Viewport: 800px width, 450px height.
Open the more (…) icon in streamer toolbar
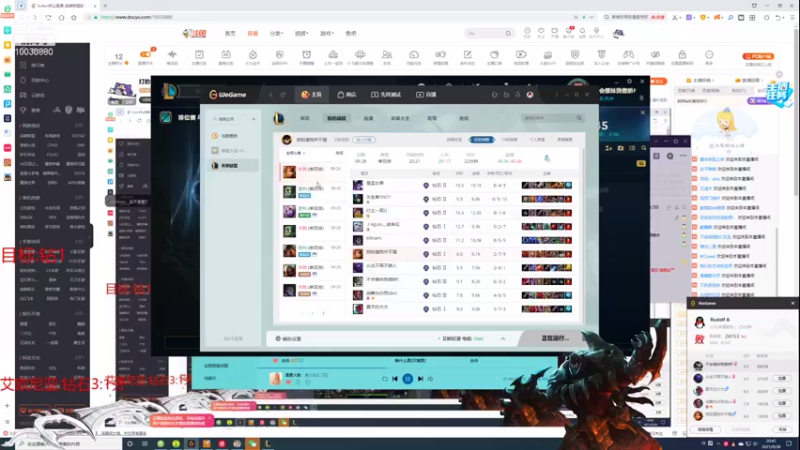point(709,55)
